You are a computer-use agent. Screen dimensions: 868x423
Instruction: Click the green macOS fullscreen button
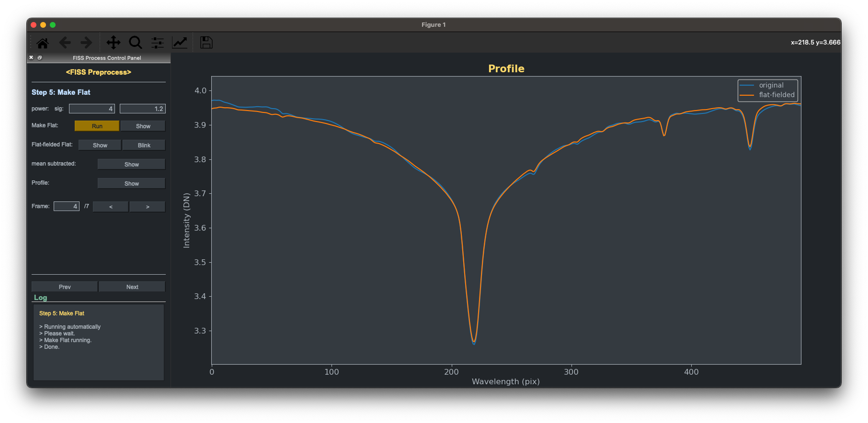[53, 25]
